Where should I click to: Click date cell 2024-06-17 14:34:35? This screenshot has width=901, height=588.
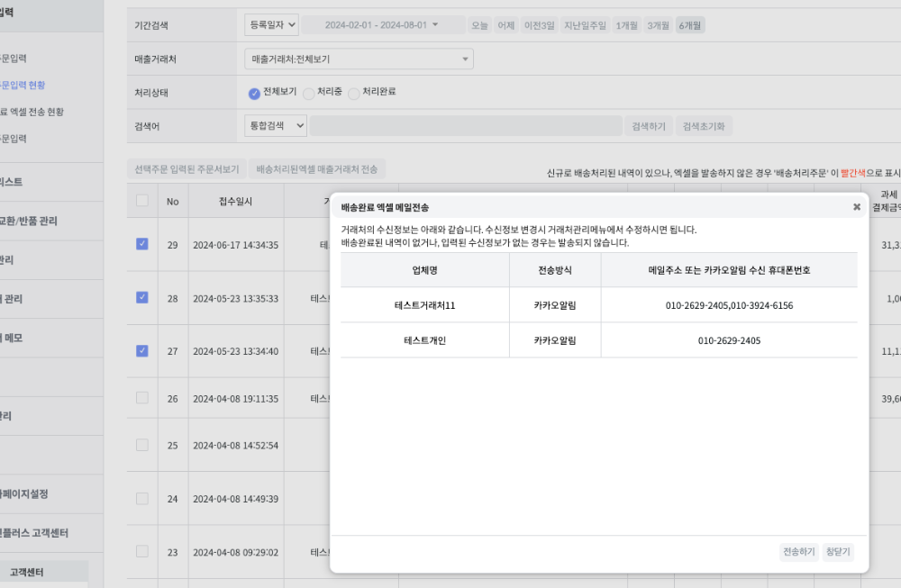235,245
